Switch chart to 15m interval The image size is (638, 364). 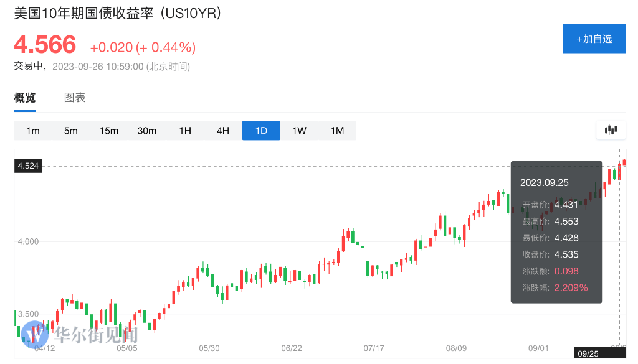[x=109, y=131]
